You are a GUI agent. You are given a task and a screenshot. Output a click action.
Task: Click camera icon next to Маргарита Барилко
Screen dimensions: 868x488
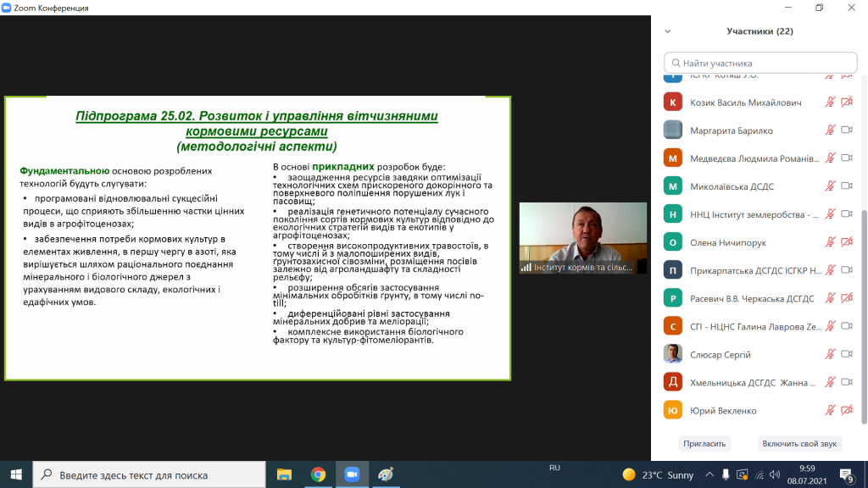coord(846,130)
